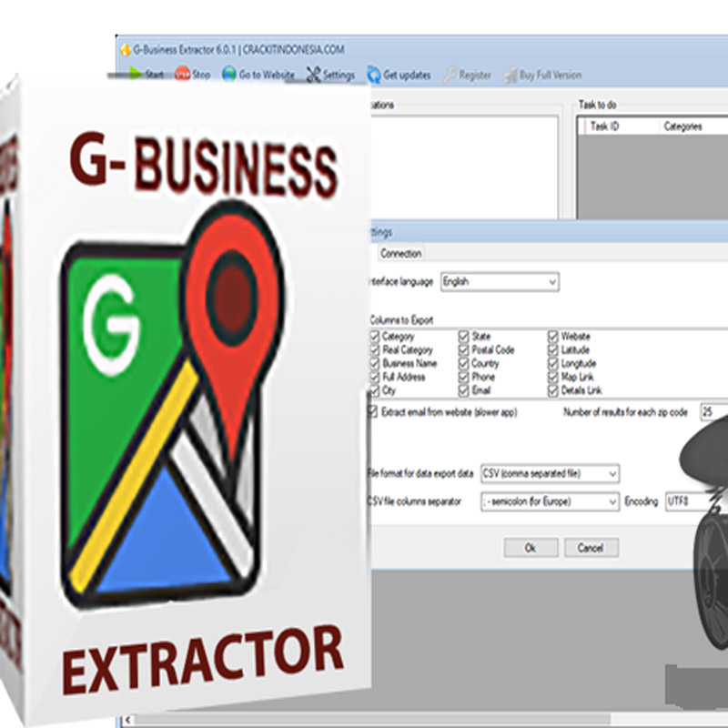Disable Extract email from website option

click(x=374, y=410)
